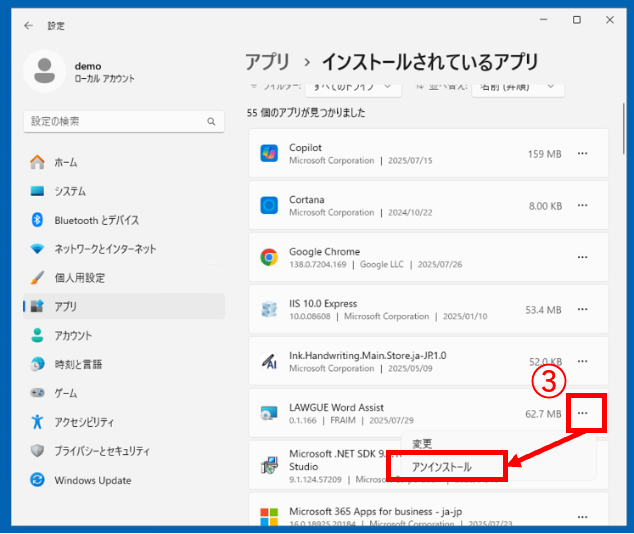The height and width of the screenshot is (534, 634).
Task: Open Windows Update settings page
Action: [92, 480]
